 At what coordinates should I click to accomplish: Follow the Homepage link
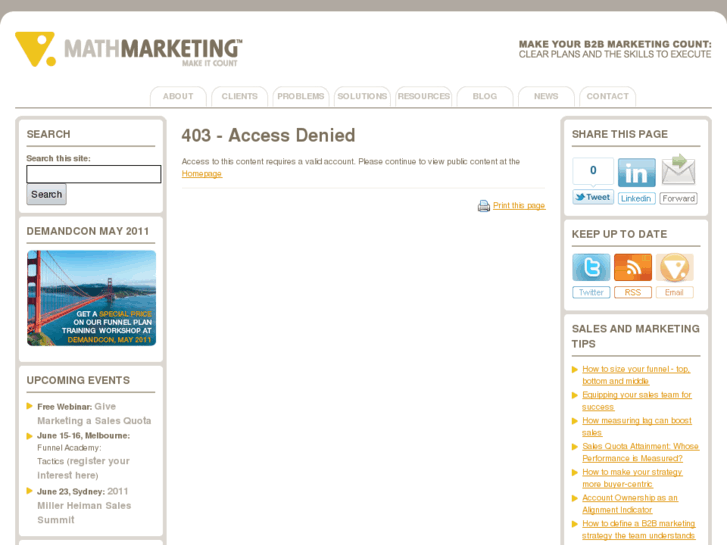tap(202, 173)
